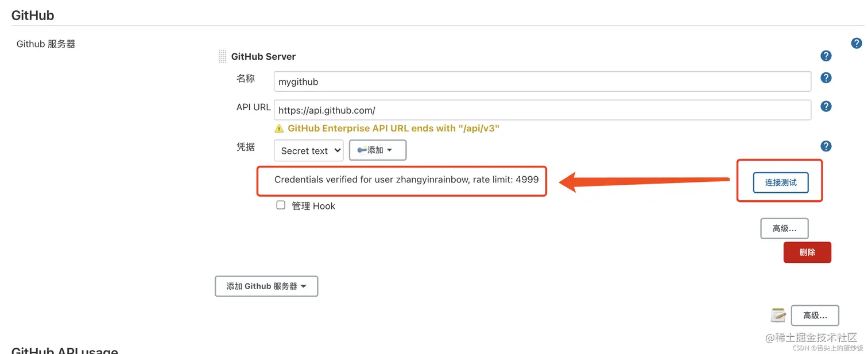Open help icon for the API URL field
The width and height of the screenshot is (868, 354).
826,106
